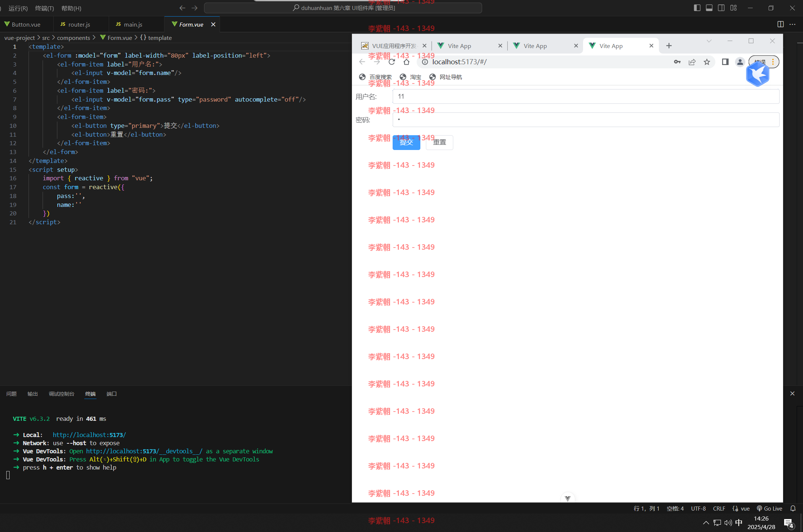The height and width of the screenshot is (532, 803).
Task: Split the editor to the right
Action: tap(780, 24)
